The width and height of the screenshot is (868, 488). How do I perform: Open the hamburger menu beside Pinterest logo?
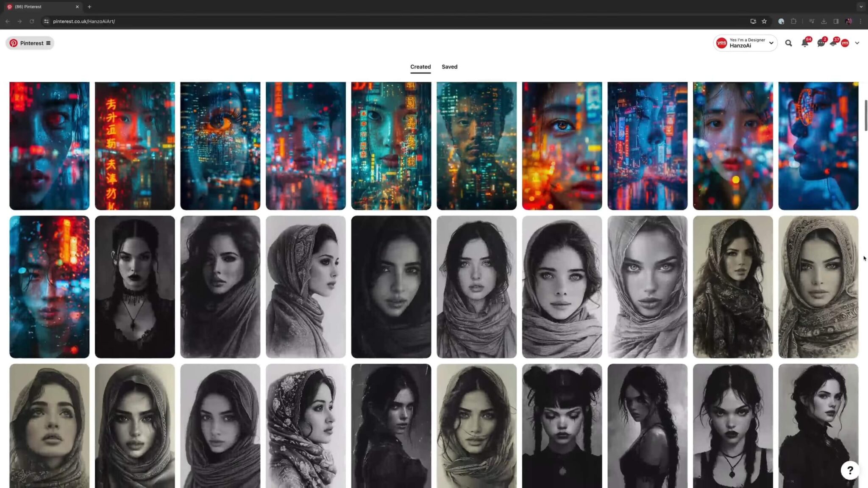(x=48, y=43)
